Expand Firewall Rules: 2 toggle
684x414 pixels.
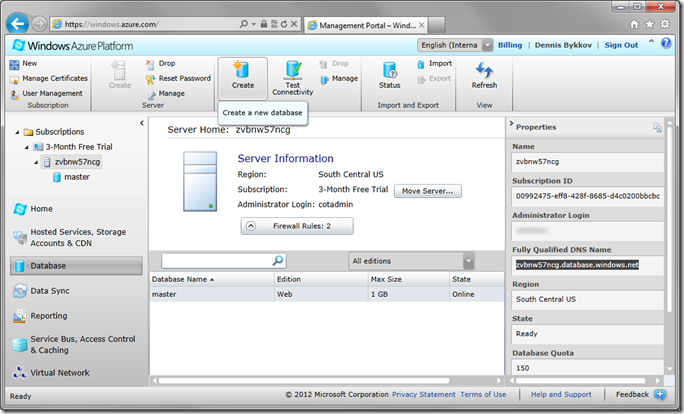pos(297,226)
